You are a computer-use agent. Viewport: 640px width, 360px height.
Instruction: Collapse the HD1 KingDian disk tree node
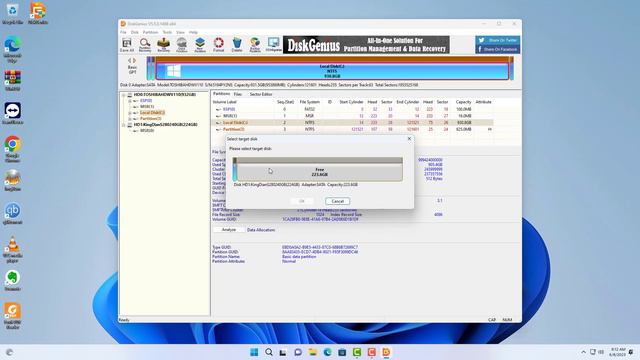pos(124,125)
